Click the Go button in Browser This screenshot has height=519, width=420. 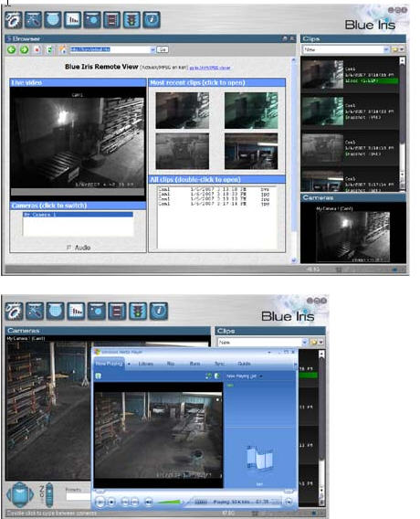point(162,49)
